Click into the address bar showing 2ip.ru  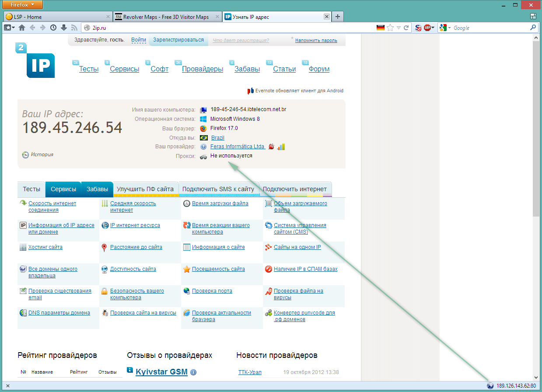[x=227, y=28]
